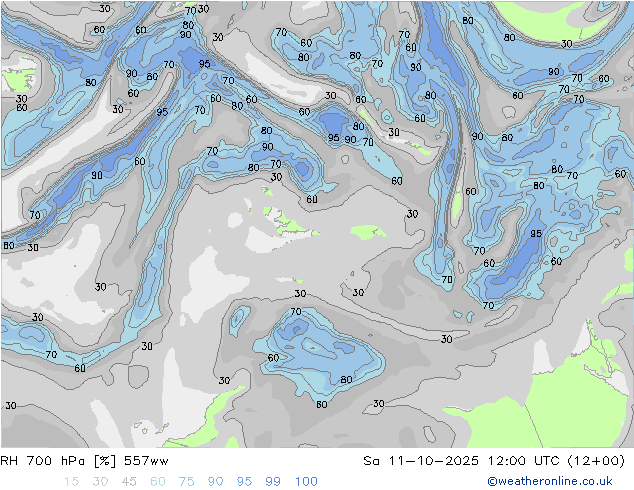This screenshot has height=490, width=634.
Task: Click the '12:00 UTC (12+00)' time text
Action: point(556,460)
